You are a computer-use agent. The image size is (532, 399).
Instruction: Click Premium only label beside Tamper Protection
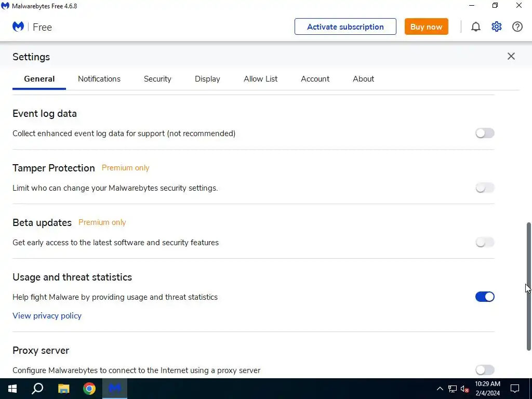[x=125, y=168]
